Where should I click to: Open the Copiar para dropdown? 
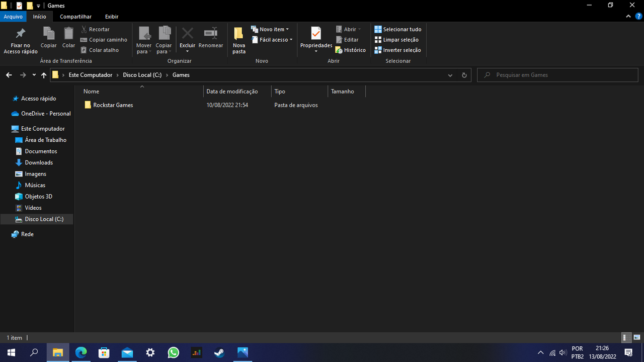tap(164, 40)
